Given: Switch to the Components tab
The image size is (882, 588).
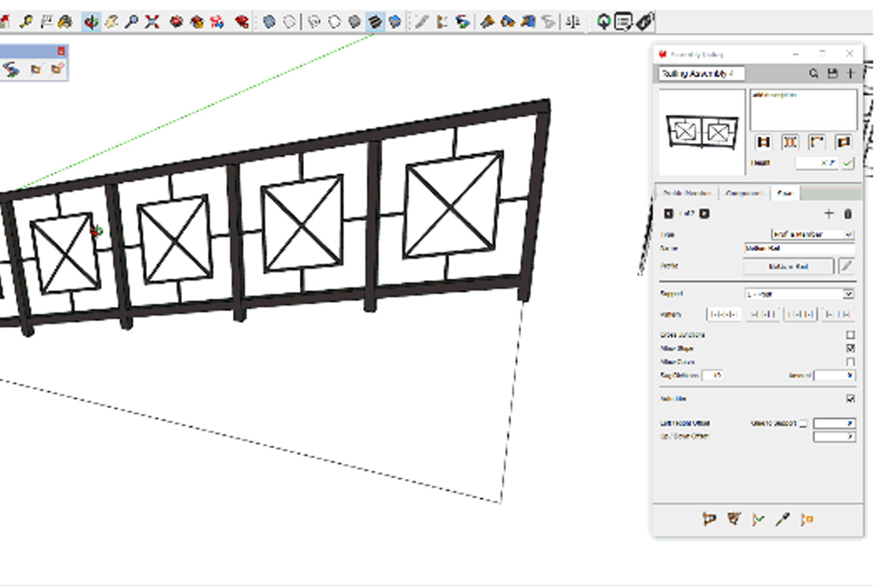Looking at the screenshot, I should click(744, 193).
